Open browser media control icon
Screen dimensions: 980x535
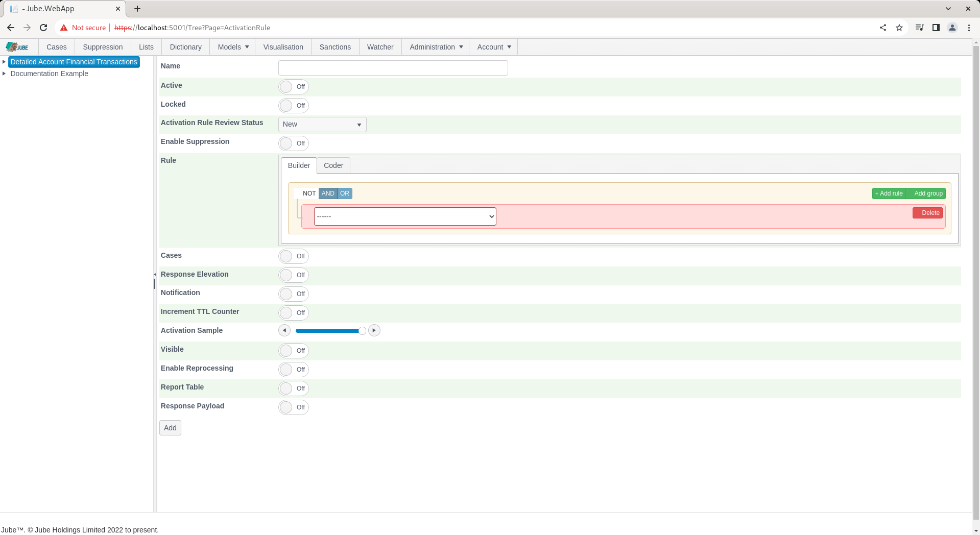coord(919,28)
